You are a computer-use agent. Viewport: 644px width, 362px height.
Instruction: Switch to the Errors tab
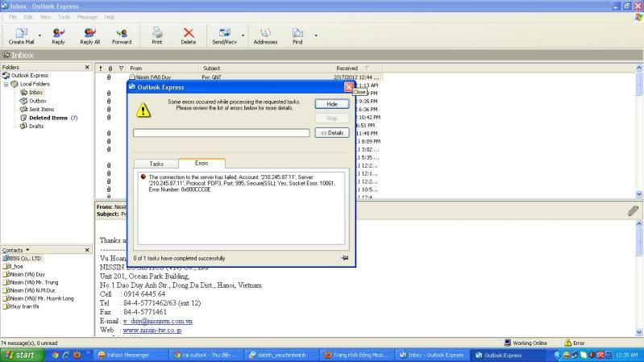pos(202,163)
